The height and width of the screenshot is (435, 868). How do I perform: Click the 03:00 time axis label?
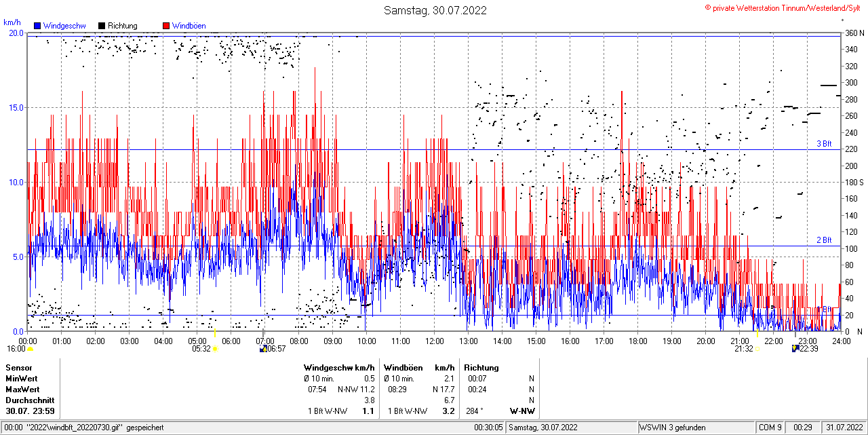click(129, 341)
